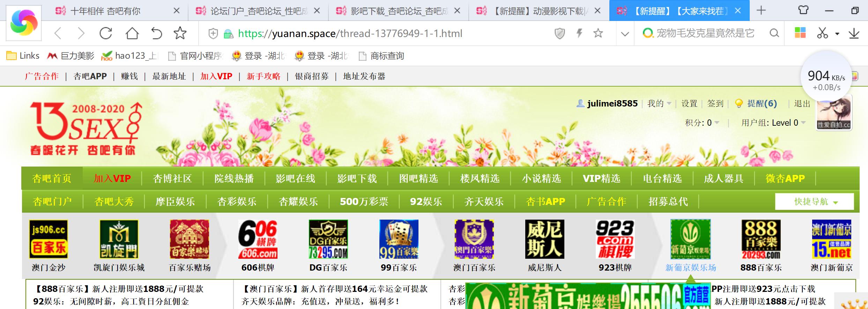The height and width of the screenshot is (309, 868).
Task: Open julimei8585 user profile link
Action: [x=612, y=103]
